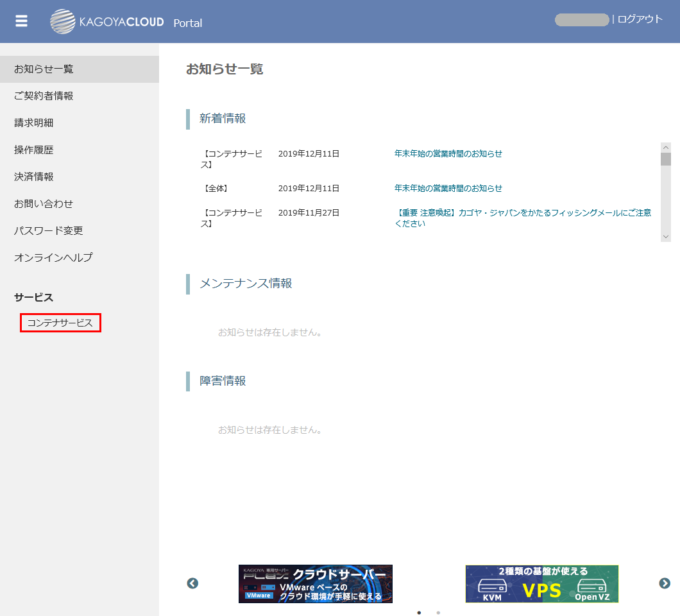Viewport: 680px width, 616px height.
Task: Open ご契約者情報 in the sidebar
Action: [x=44, y=96]
